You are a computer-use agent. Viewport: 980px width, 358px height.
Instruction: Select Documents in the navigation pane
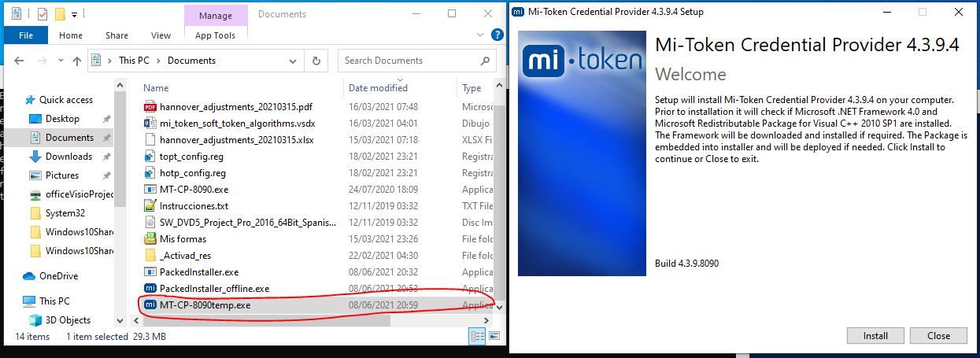point(69,138)
